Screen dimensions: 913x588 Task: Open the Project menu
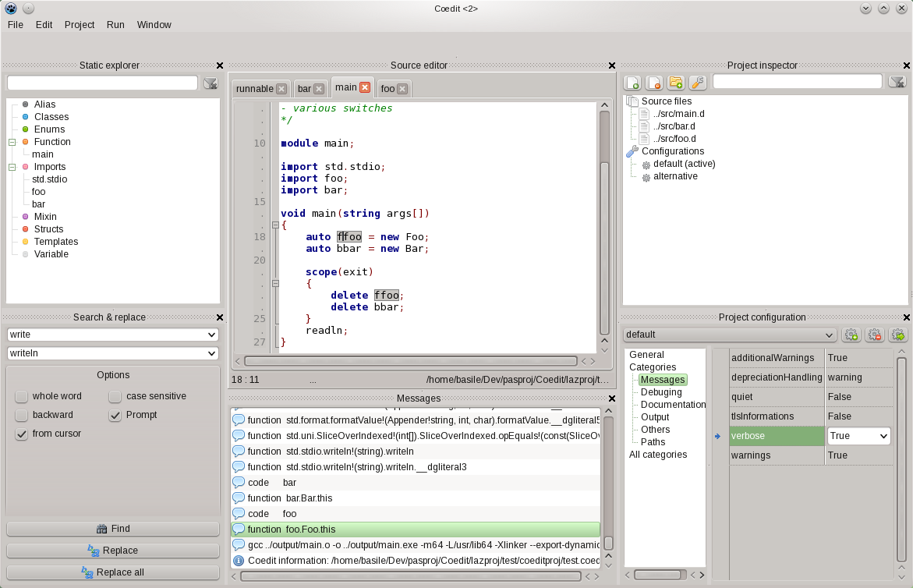tap(79, 24)
